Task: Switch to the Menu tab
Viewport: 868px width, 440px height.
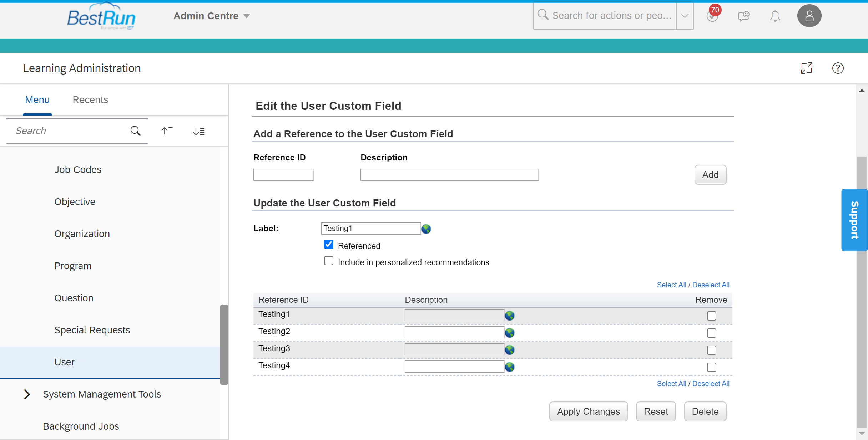Action: point(37,100)
